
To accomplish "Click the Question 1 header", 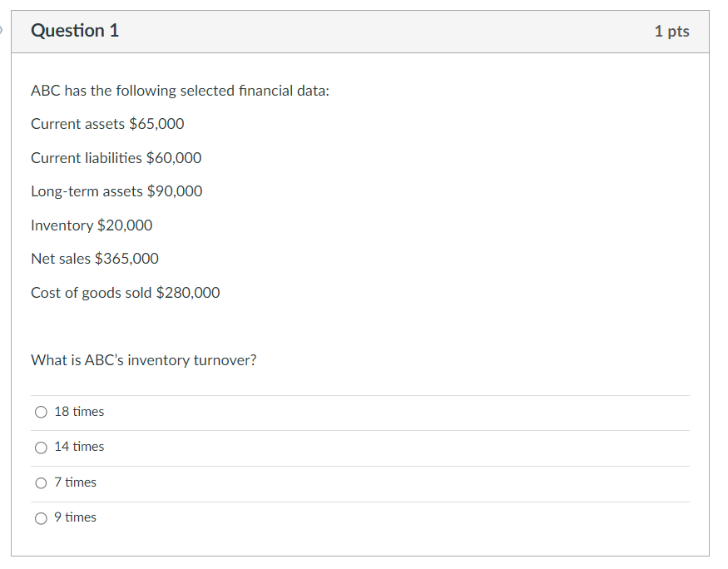I will tap(74, 30).
